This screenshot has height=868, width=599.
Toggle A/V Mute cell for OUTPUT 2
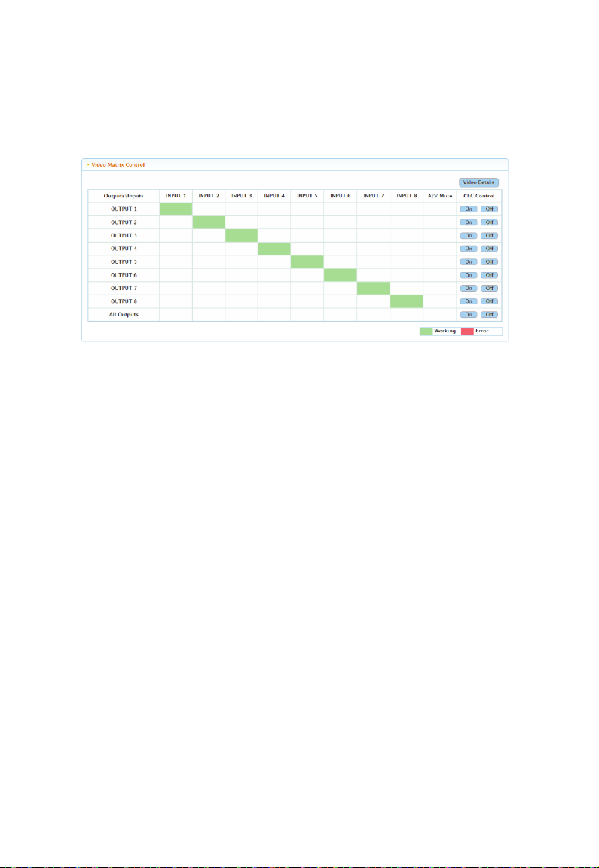click(x=440, y=222)
